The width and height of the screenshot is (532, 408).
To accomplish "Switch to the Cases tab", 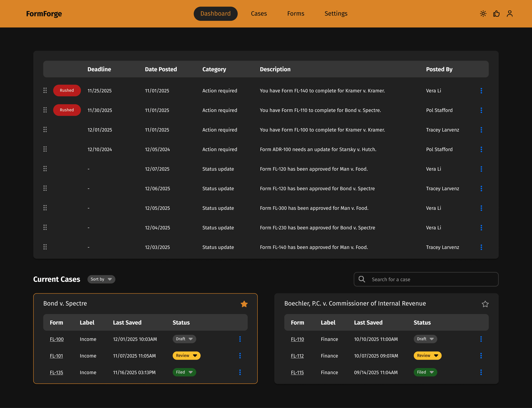I will click(x=259, y=14).
